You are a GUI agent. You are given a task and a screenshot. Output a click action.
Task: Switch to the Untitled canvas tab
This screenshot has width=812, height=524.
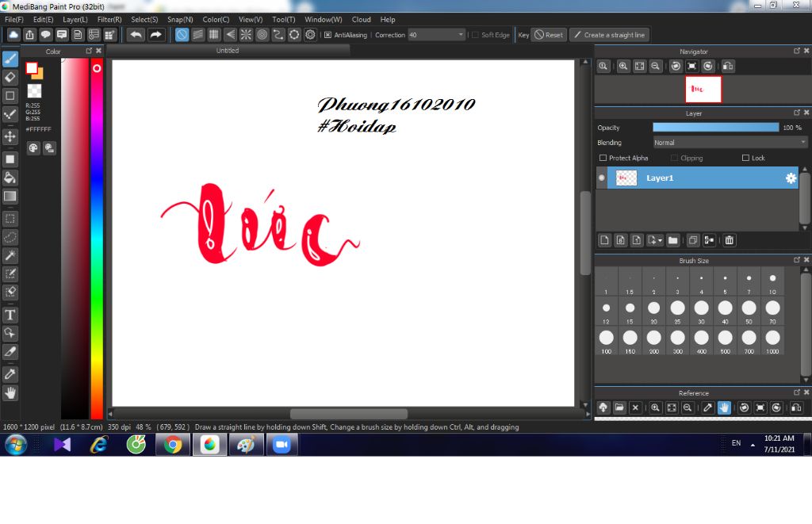pyautogui.click(x=228, y=50)
